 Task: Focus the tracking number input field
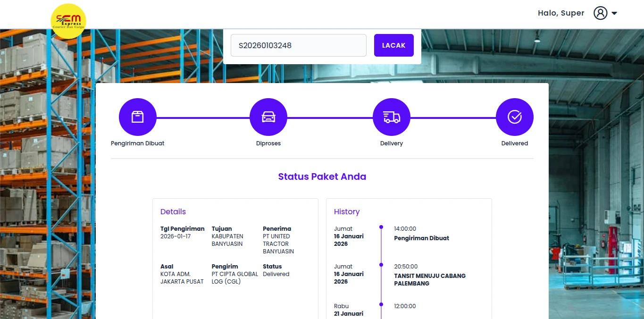click(299, 45)
